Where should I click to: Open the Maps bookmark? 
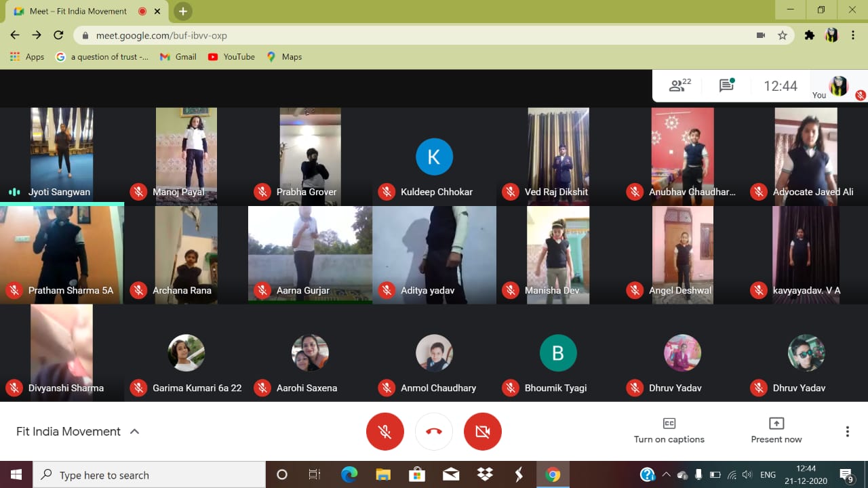click(x=283, y=57)
